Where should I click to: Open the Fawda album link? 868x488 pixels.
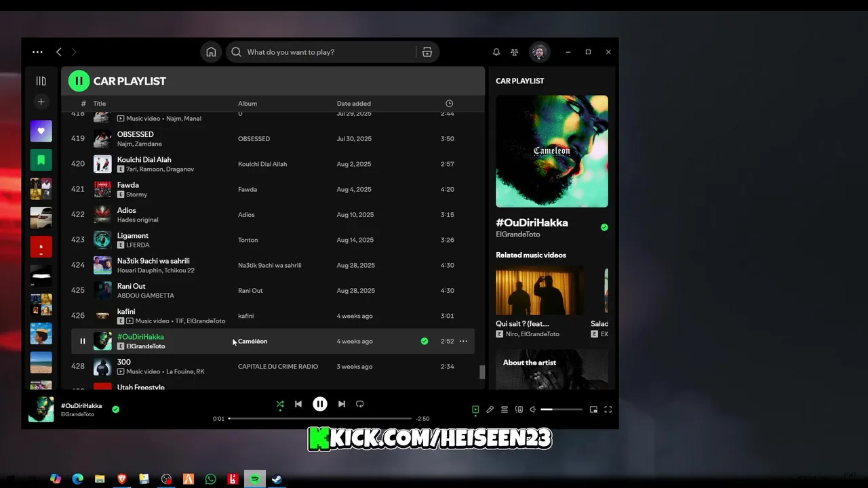pyautogui.click(x=248, y=190)
